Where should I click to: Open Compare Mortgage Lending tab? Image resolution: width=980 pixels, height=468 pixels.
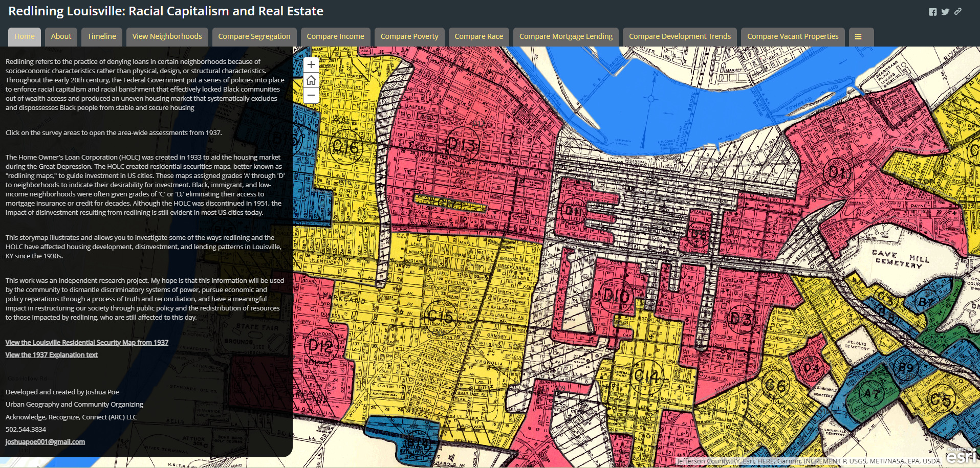coord(566,36)
